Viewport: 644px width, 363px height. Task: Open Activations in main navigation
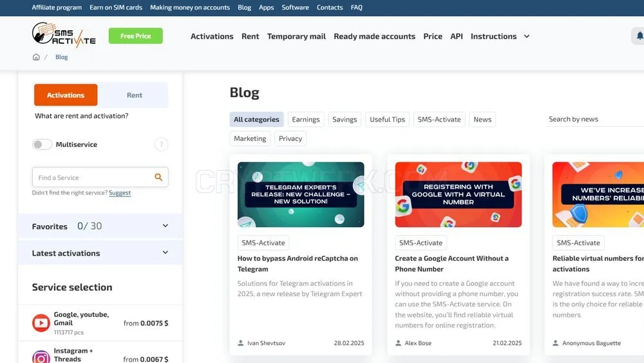[x=212, y=36]
